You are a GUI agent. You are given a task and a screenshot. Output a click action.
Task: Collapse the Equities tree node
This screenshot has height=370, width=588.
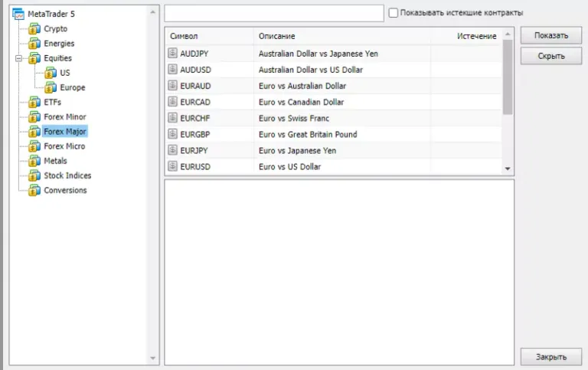click(18, 58)
